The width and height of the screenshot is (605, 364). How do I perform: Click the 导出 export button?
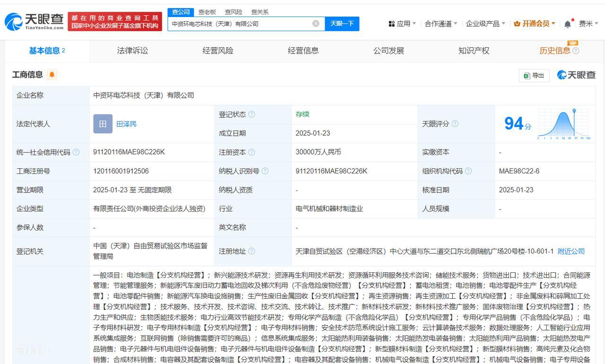[x=534, y=75]
